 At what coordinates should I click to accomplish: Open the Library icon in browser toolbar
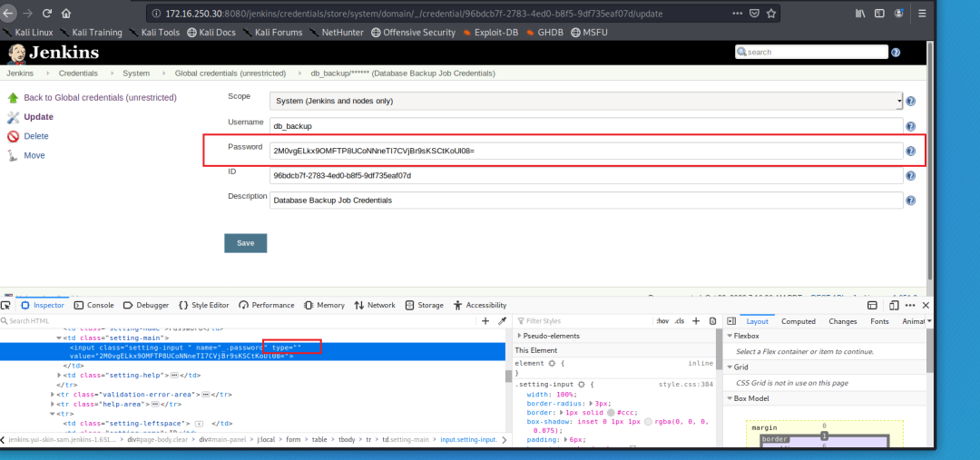tap(861, 13)
